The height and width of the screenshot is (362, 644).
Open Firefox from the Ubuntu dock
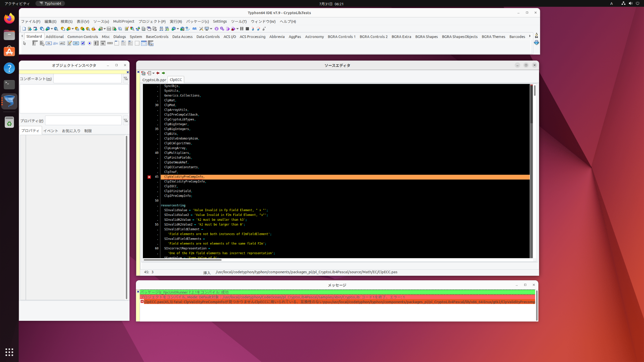point(9,18)
